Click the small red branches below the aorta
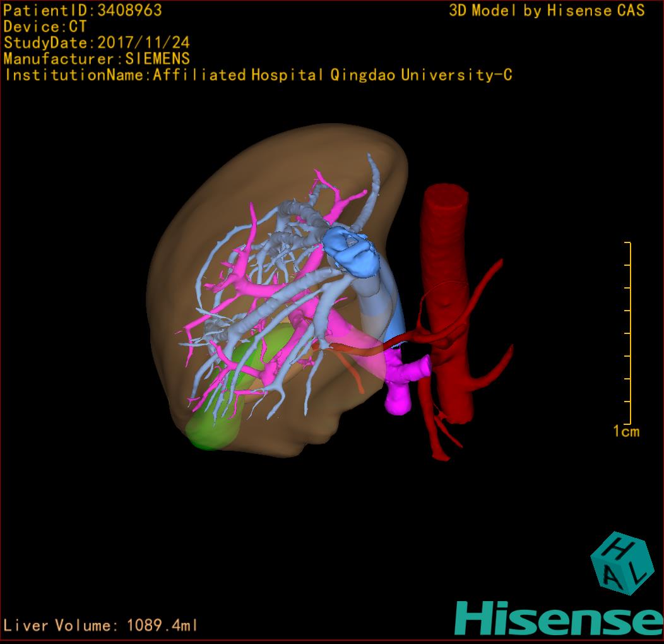Viewport: 664px width, 644px height. (x=442, y=429)
